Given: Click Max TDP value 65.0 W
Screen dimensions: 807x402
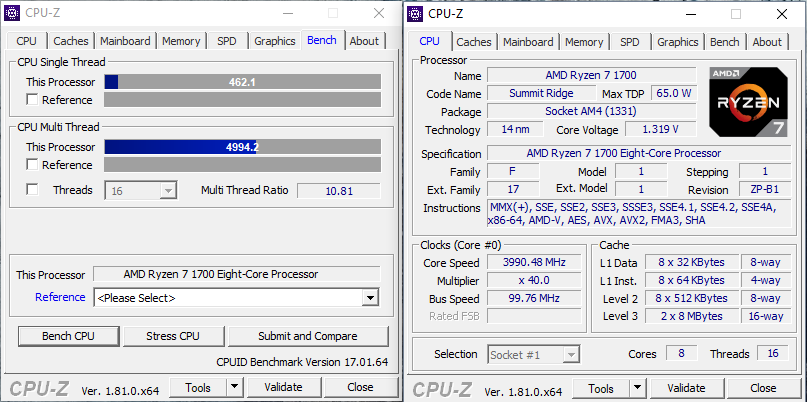Looking at the screenshot, I should [674, 93].
